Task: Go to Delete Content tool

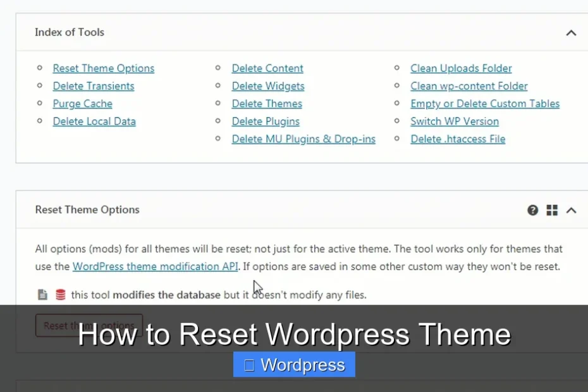Action: [267, 68]
